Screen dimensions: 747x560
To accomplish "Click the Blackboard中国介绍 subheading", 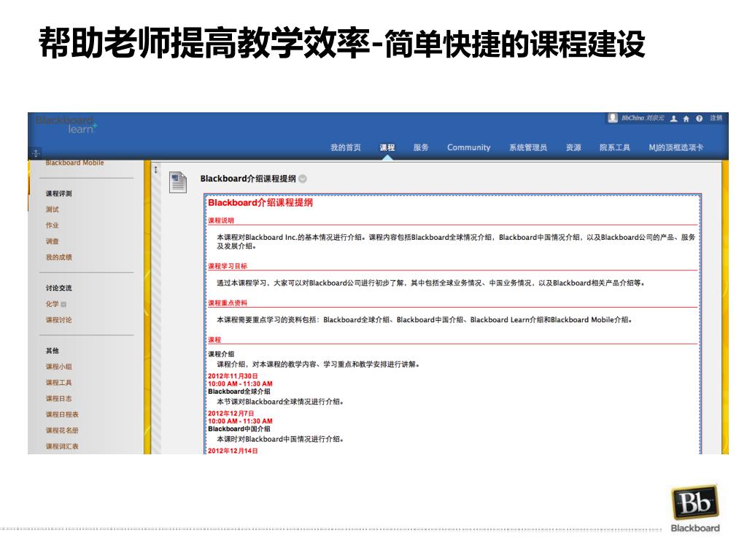I will pyautogui.click(x=239, y=429).
